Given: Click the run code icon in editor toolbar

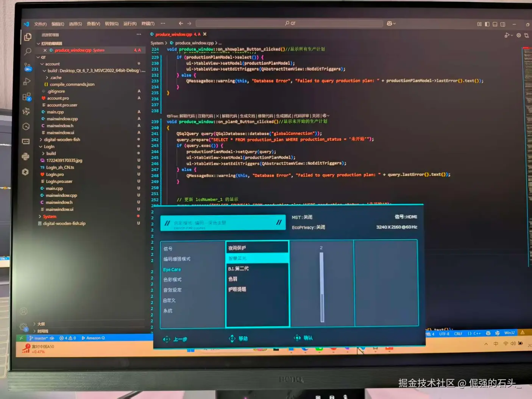Looking at the screenshot, I should (x=507, y=35).
